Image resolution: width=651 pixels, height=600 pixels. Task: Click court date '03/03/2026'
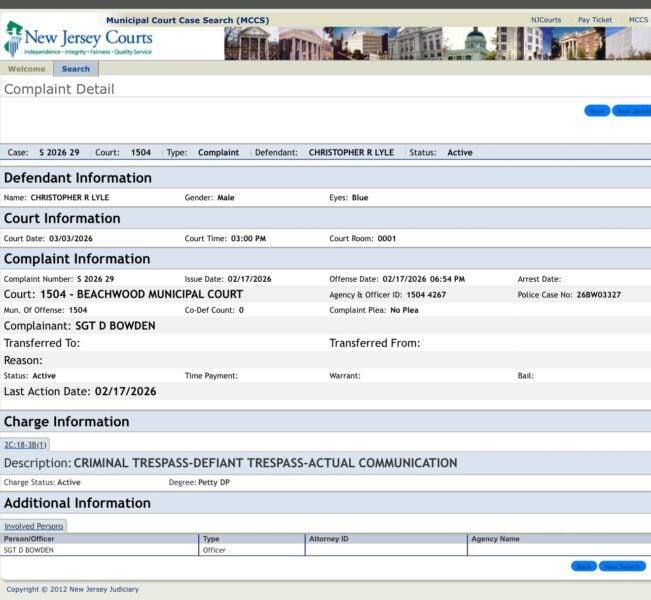click(71, 239)
